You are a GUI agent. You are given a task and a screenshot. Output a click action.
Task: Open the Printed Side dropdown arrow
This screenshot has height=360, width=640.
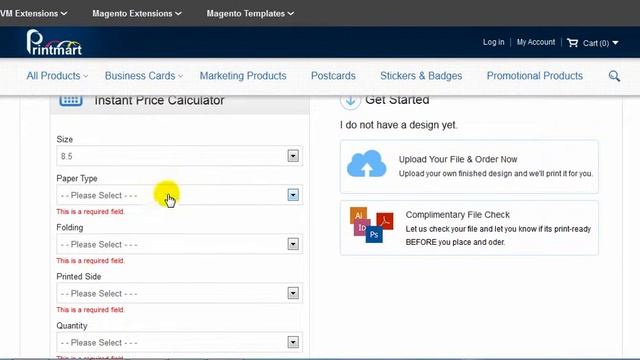[x=293, y=293]
